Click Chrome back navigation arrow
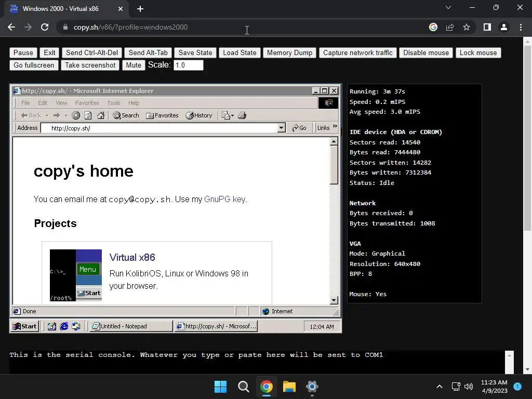 pos(11,27)
